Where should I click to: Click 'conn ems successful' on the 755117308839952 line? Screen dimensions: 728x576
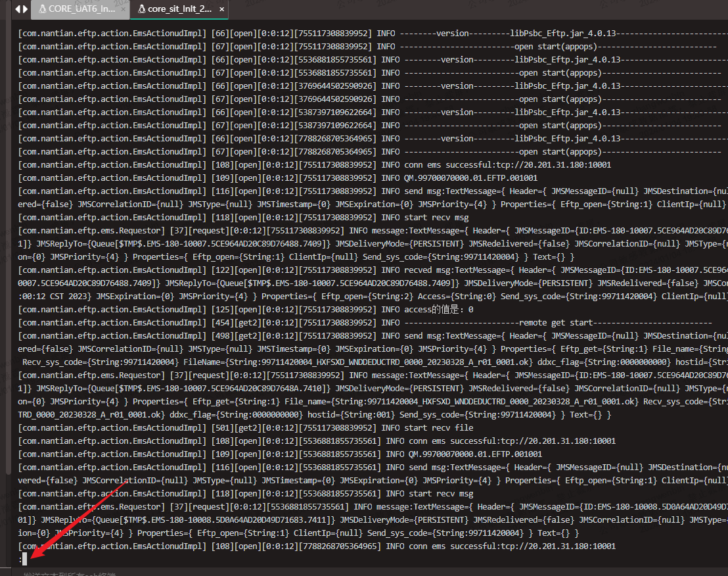[x=448, y=165]
